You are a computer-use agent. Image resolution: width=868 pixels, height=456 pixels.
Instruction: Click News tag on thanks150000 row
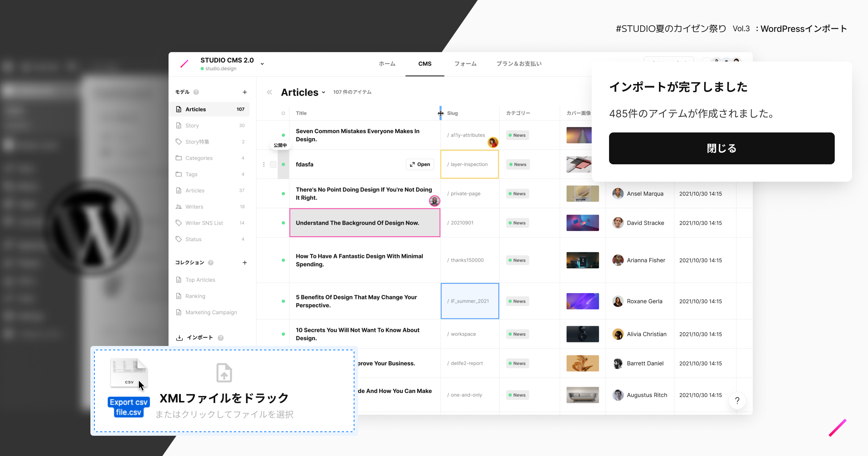click(x=518, y=260)
